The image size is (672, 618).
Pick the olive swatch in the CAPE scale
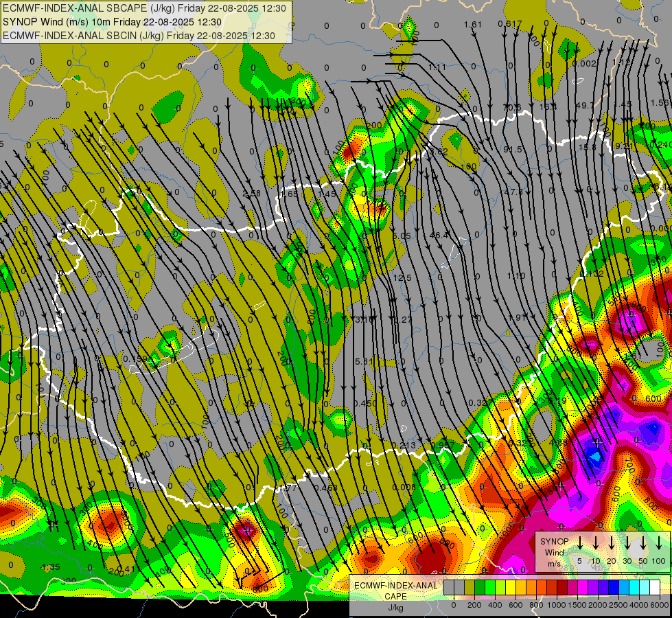[470, 587]
